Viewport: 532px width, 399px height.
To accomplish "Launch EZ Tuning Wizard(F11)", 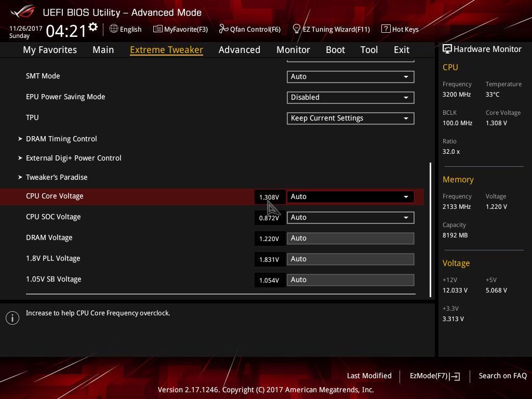I will 331,29.
